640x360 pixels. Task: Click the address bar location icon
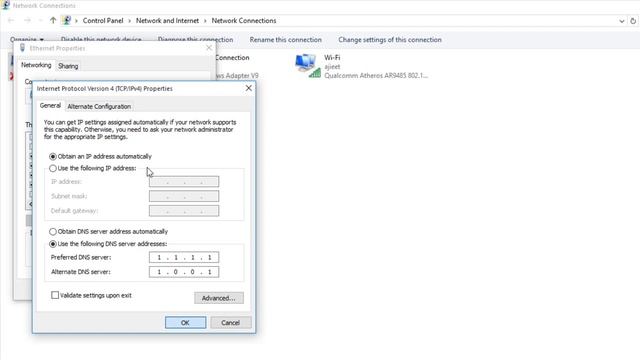[67, 20]
